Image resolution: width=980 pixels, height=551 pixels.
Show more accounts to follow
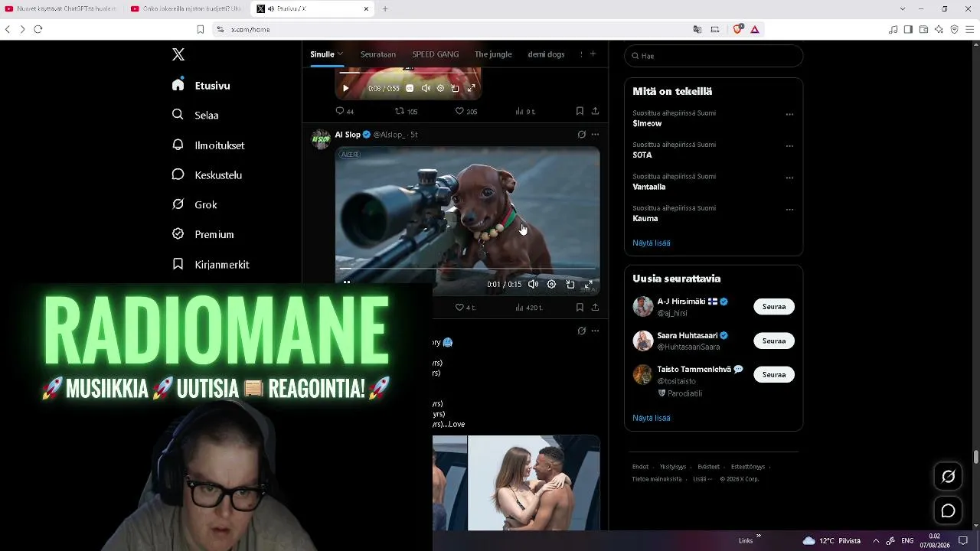(652, 418)
